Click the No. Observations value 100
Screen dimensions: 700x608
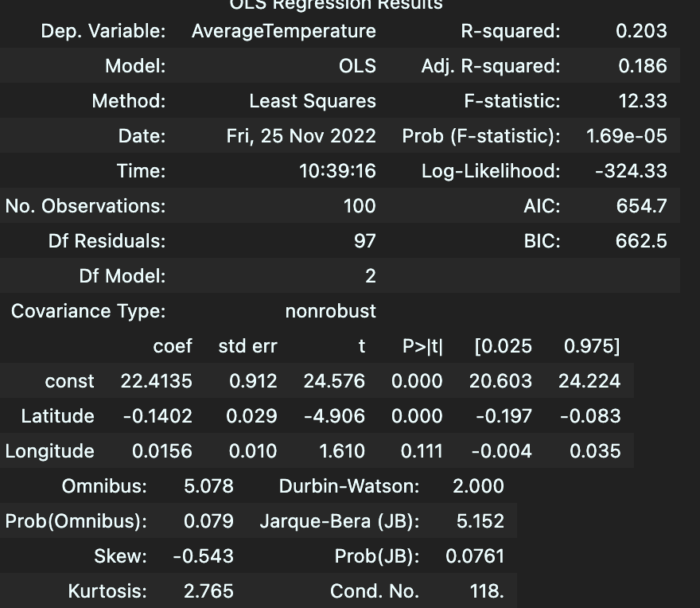point(359,206)
